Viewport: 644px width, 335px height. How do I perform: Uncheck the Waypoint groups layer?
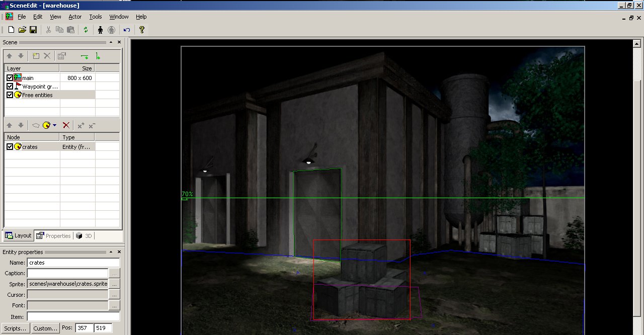[x=10, y=87]
